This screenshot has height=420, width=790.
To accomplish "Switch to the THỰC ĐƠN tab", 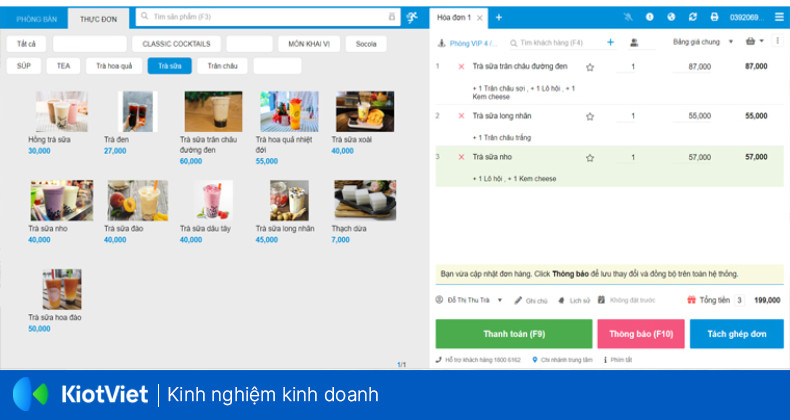I will [x=98, y=19].
